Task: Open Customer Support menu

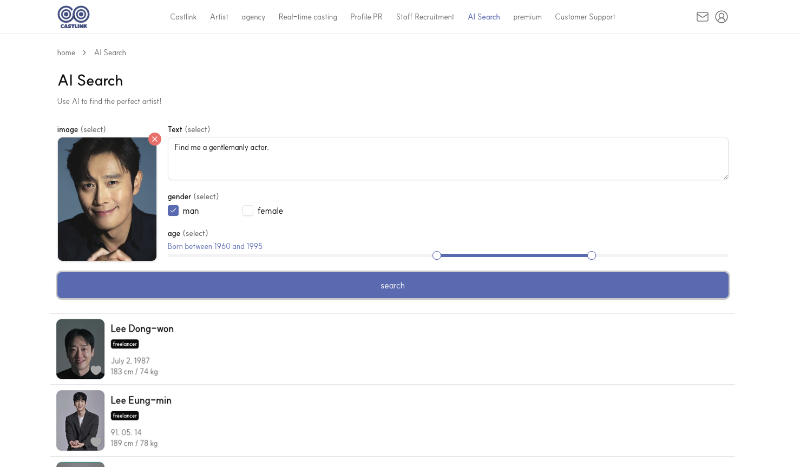Action: [x=585, y=17]
